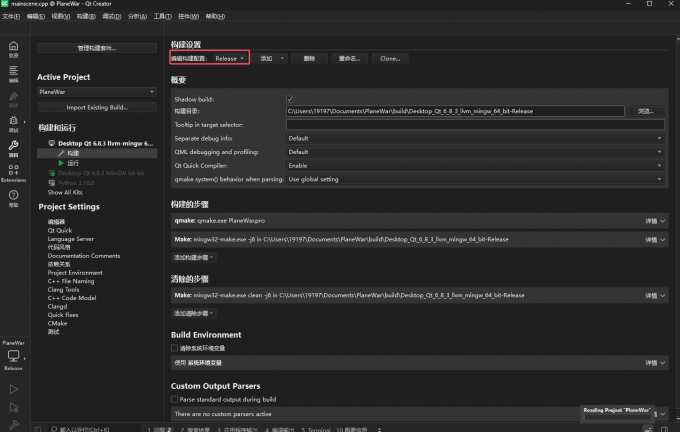This screenshot has width=680, height=432.
Task: Open the build configuration Release dropdown
Action: pyautogui.click(x=229, y=59)
